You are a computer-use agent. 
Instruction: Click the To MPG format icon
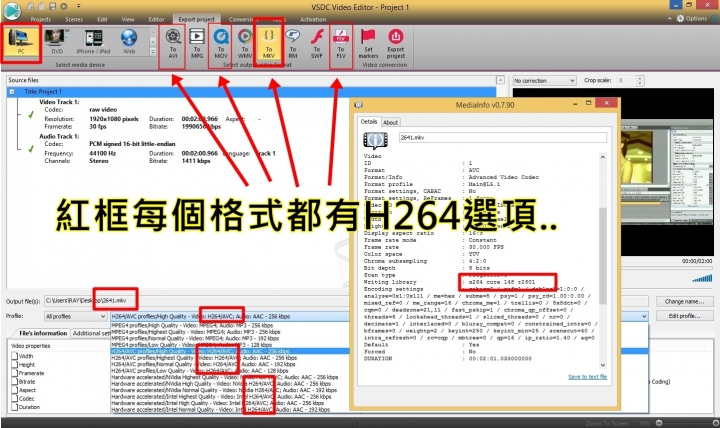coord(197,44)
